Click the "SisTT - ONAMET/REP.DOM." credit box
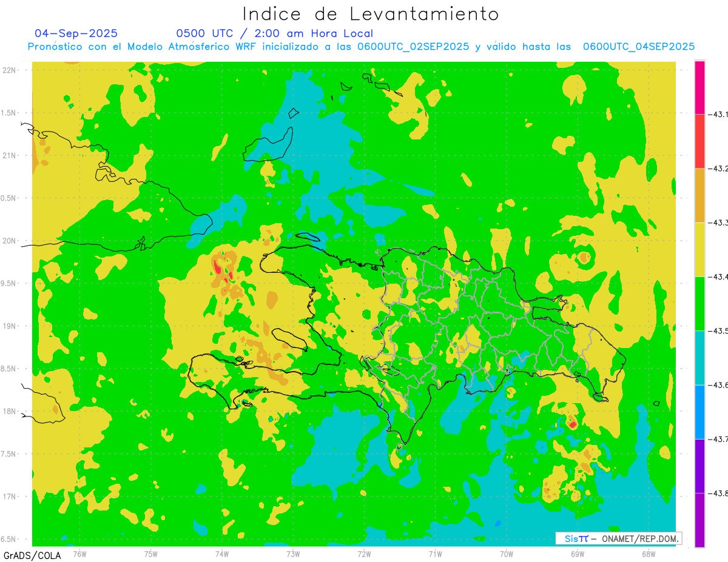 [618, 538]
